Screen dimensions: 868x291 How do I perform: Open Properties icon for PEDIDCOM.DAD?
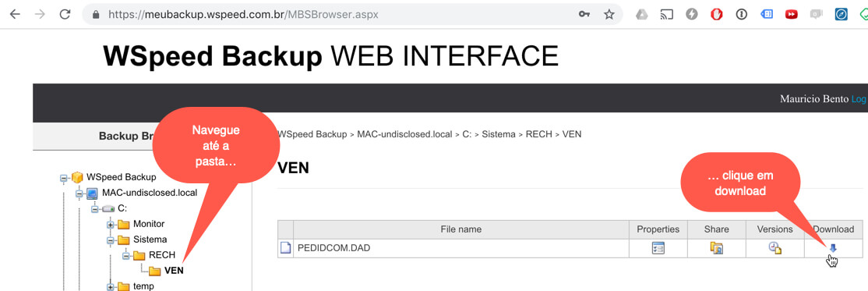pyautogui.click(x=658, y=248)
